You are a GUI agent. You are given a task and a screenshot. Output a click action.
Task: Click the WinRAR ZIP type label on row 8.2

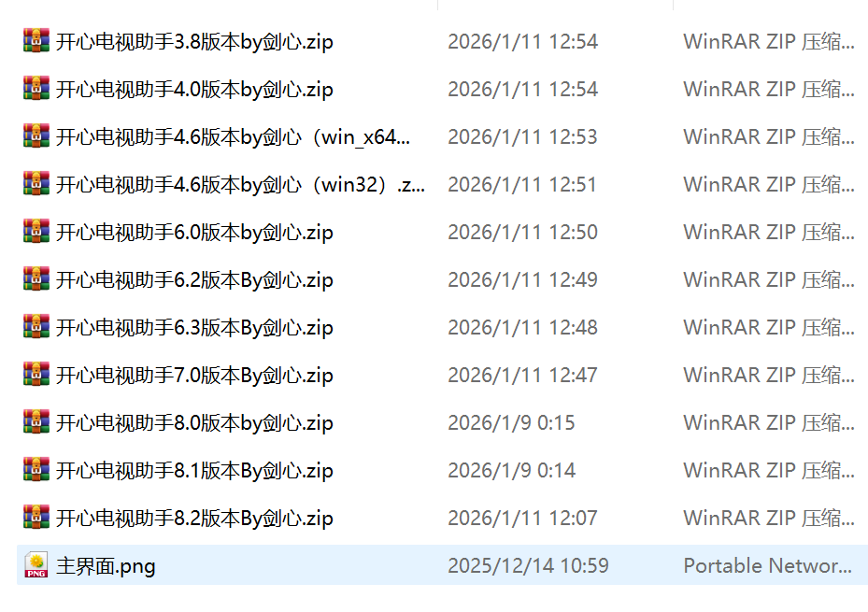[768, 518]
